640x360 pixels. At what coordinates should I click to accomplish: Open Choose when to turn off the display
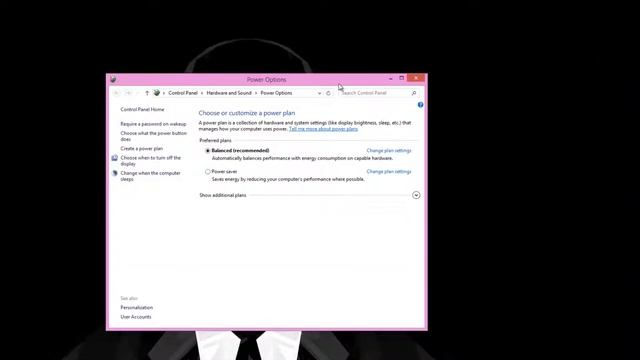151,161
